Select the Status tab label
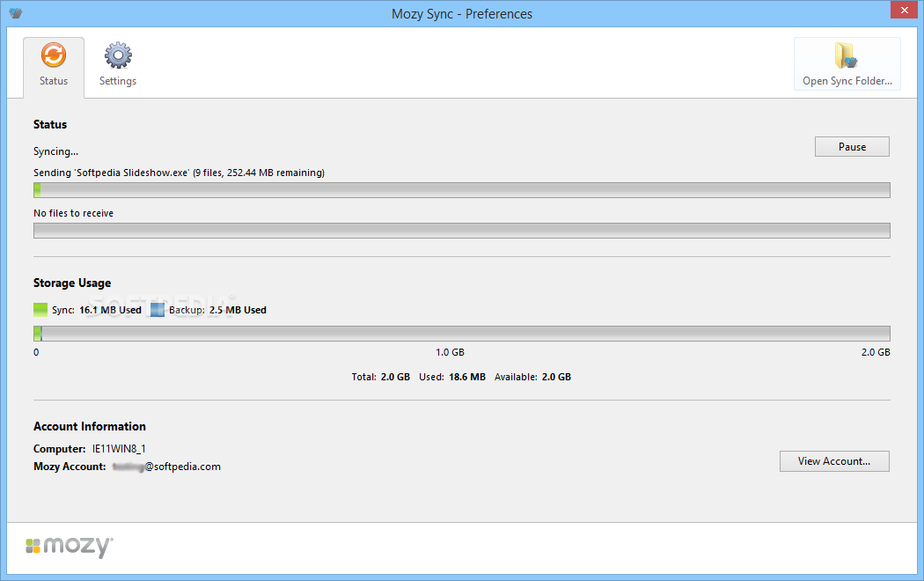 point(54,81)
